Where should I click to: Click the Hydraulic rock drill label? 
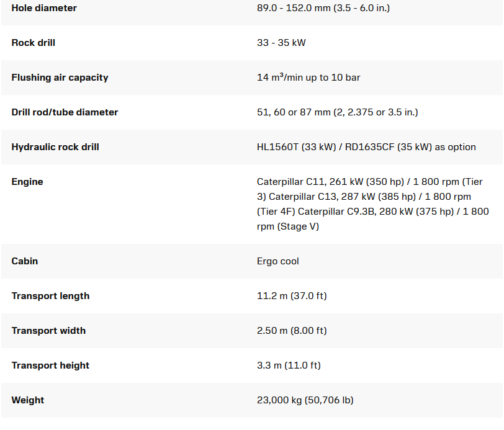pos(55,147)
